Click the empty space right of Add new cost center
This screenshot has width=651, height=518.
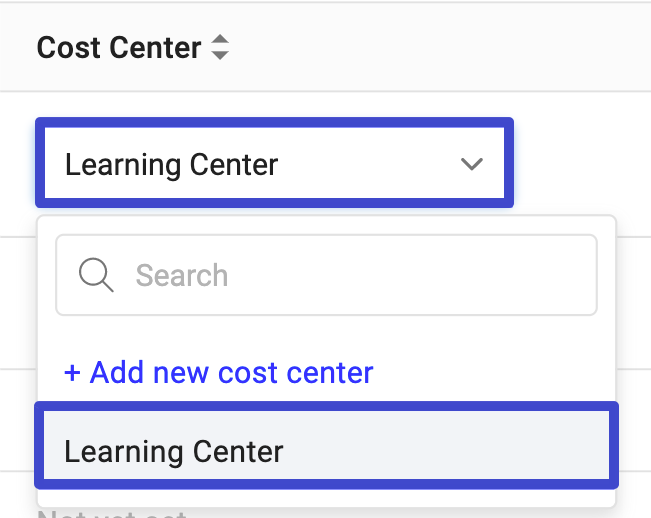494,372
